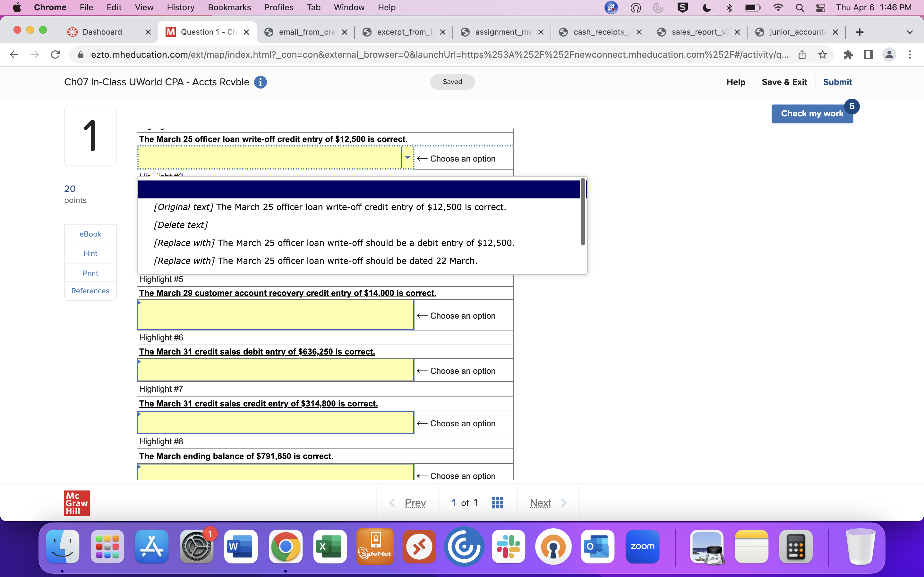Viewport: 924px width, 577px height.
Task: Click the browser back arrow
Action: click(x=14, y=54)
